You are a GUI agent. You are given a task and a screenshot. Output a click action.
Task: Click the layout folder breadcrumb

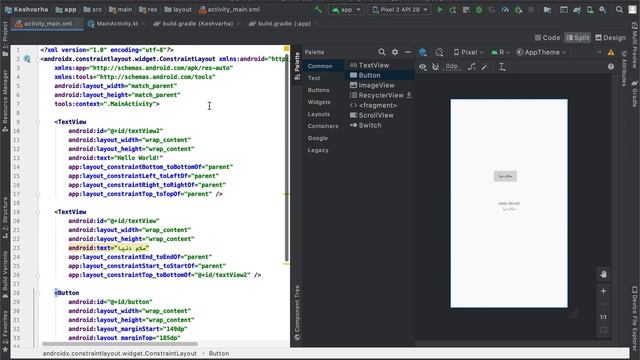click(178, 9)
